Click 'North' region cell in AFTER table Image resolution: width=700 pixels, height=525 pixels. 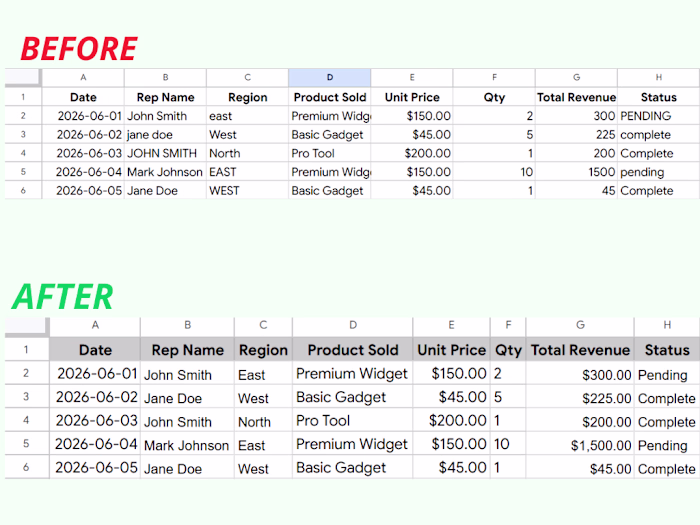pyautogui.click(x=263, y=420)
